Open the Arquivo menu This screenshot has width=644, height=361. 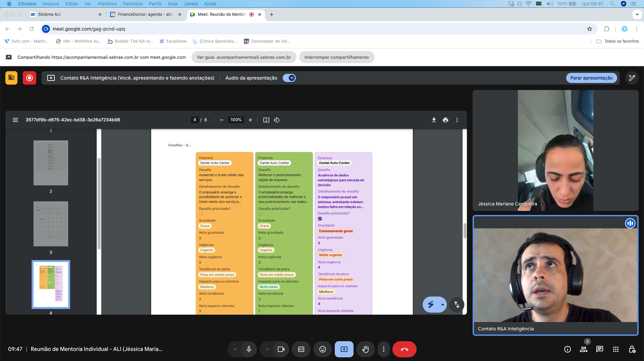click(51, 4)
